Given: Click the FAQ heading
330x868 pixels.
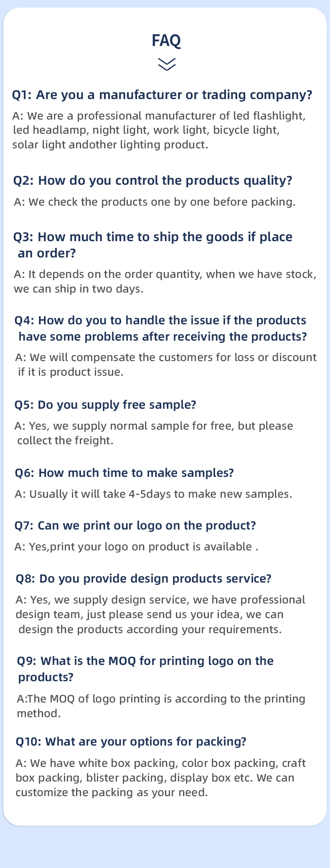Looking at the screenshot, I should (x=166, y=41).
